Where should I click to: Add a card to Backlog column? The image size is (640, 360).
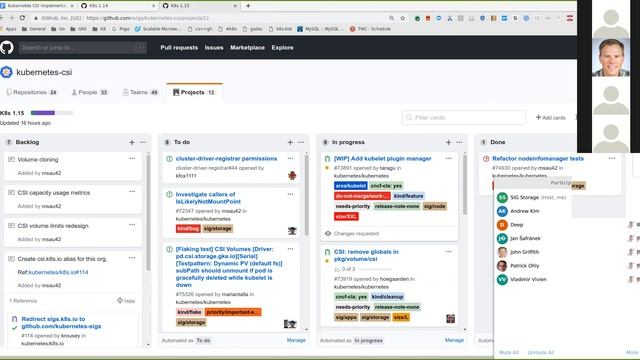pyautogui.click(x=132, y=142)
